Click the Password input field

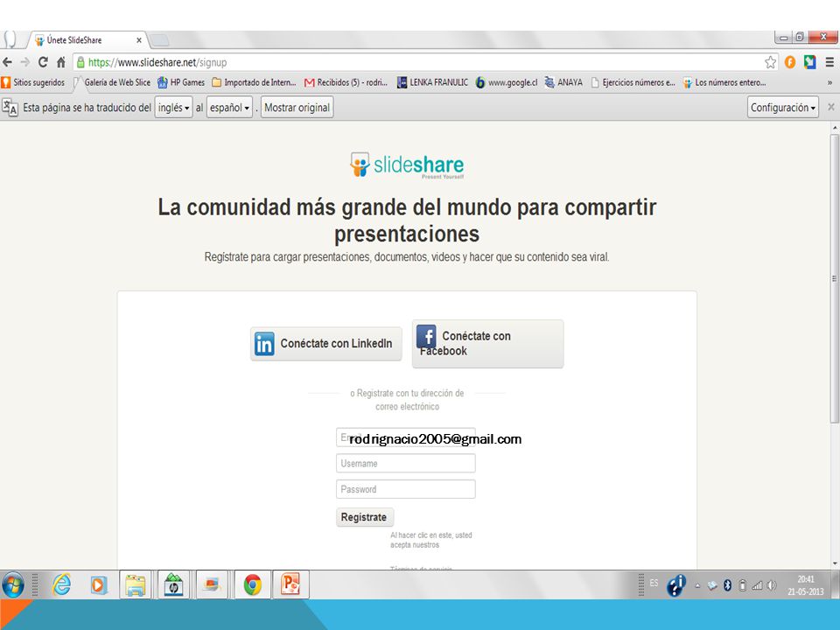(x=405, y=489)
